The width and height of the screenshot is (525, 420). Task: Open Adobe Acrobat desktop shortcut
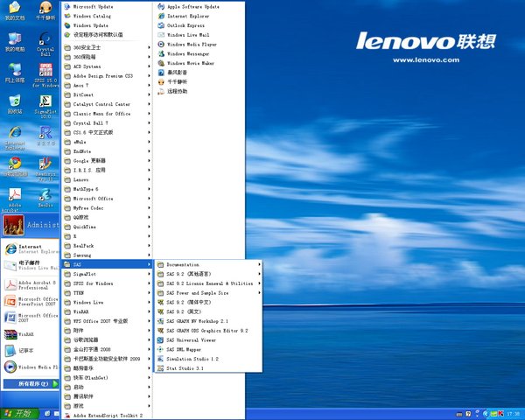15,200
